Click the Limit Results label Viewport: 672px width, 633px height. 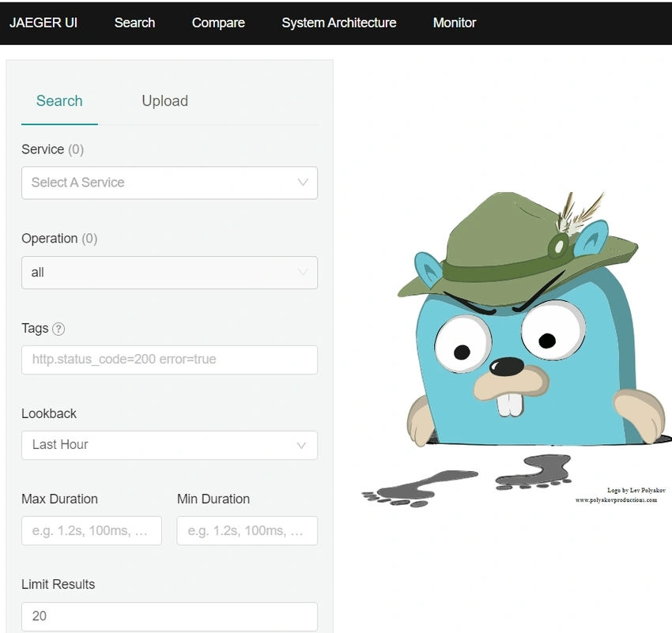[x=58, y=585]
